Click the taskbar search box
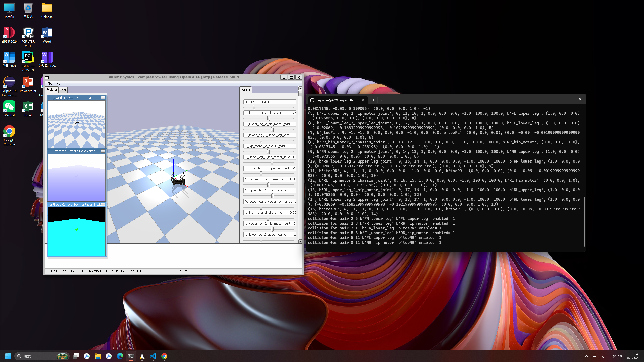This screenshot has width=644, height=362. pos(42,356)
